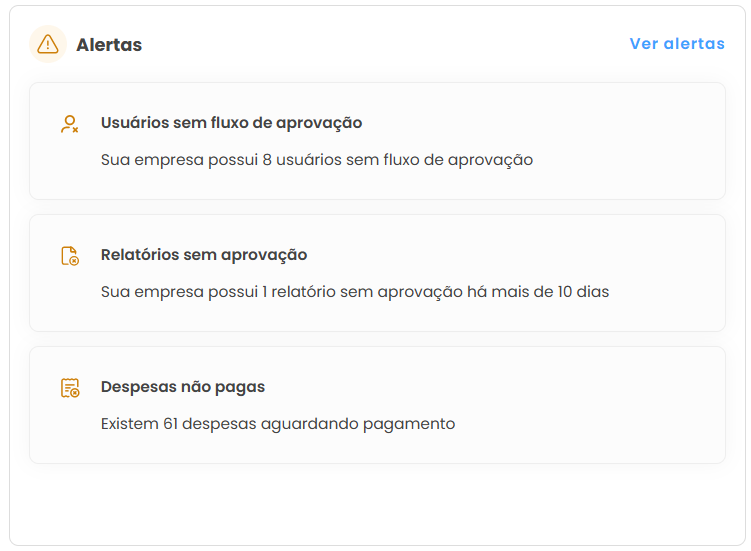Click the user-with-x icon for users alert
The height and width of the screenshot is (551, 751).
click(70, 124)
